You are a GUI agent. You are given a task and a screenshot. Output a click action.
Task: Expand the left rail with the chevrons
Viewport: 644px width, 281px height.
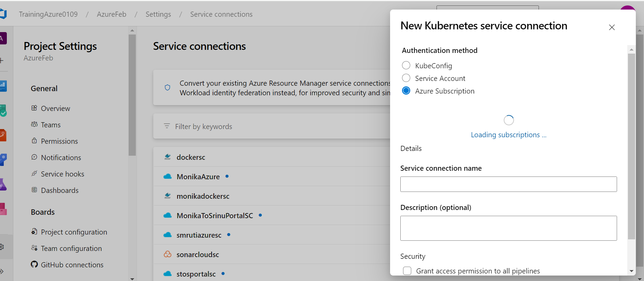pyautogui.click(x=2, y=271)
